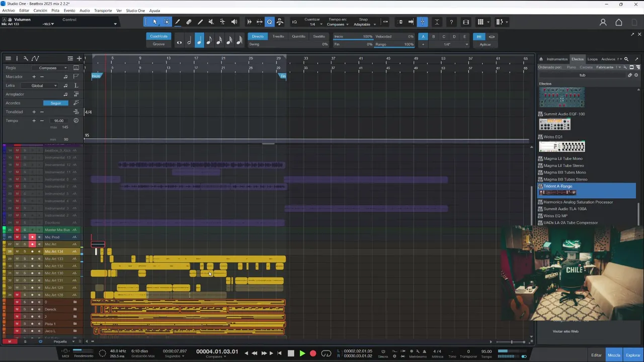Viewport: 644px width, 362px height.
Task: Select the eighth note quantize value
Action: (209, 41)
